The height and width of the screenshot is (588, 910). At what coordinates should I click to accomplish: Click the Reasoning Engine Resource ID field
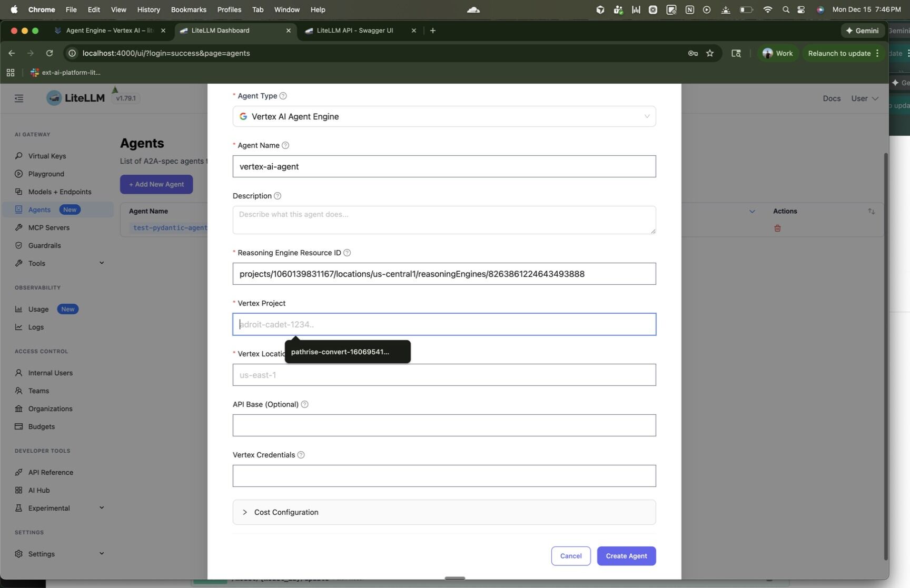(444, 274)
